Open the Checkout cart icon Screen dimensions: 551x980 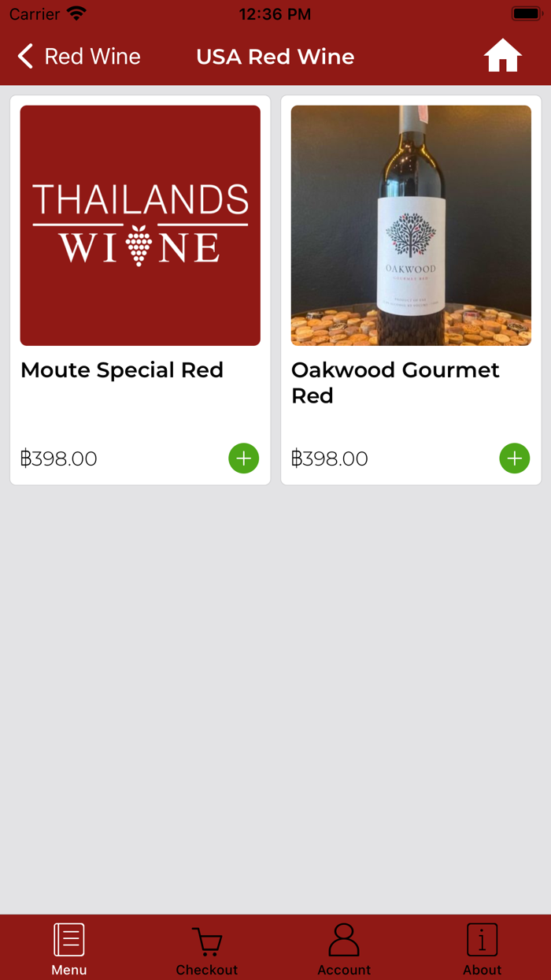click(206, 937)
